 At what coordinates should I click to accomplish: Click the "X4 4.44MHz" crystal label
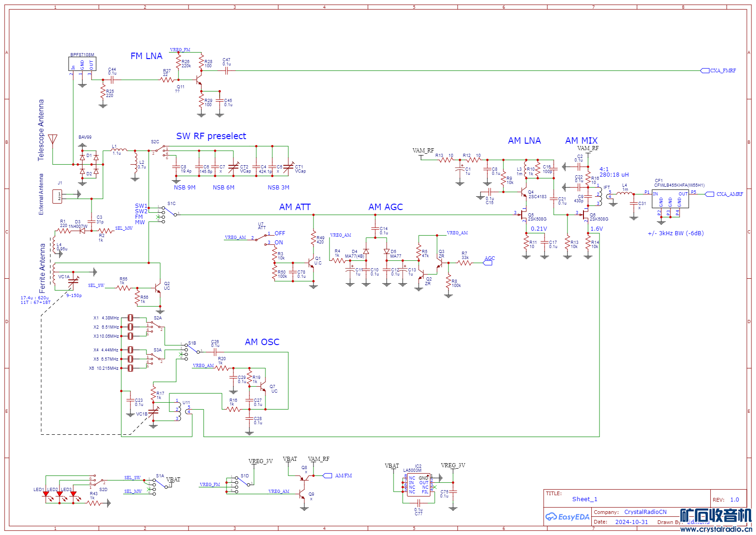pyautogui.click(x=106, y=350)
